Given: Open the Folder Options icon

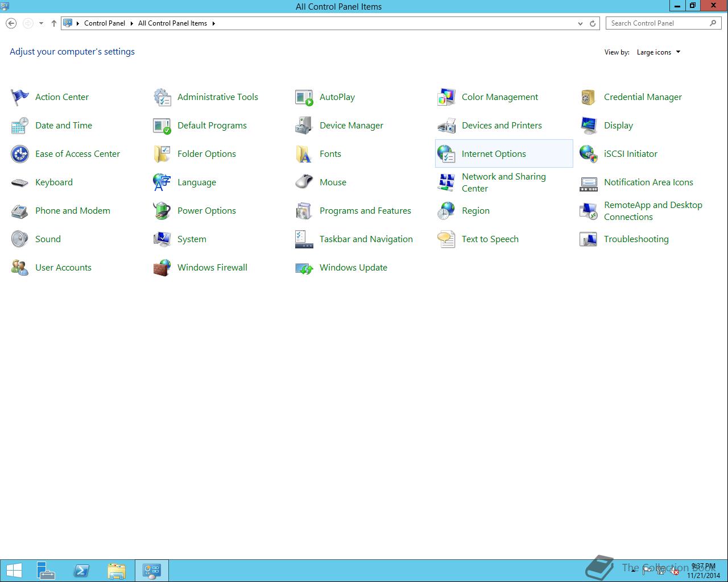Looking at the screenshot, I should 162,154.
